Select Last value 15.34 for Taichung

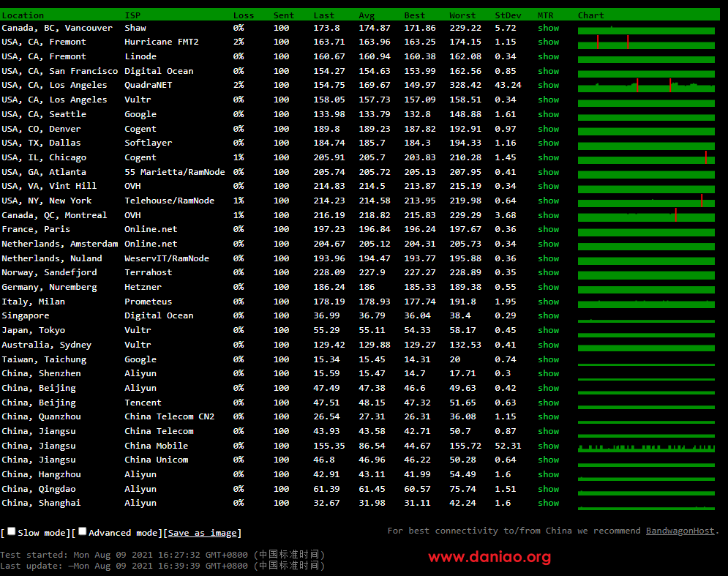[x=326, y=359]
